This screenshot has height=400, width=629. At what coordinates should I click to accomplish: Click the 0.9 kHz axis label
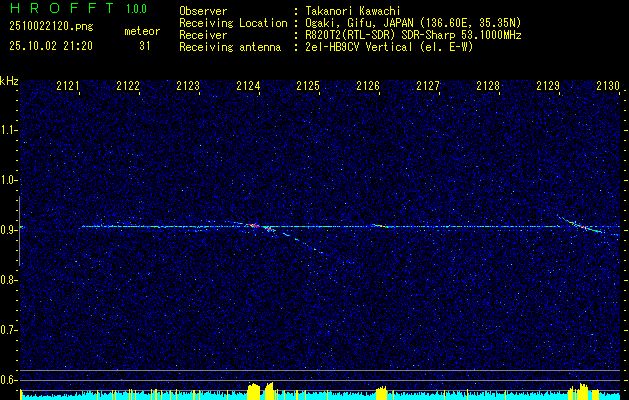point(9,230)
